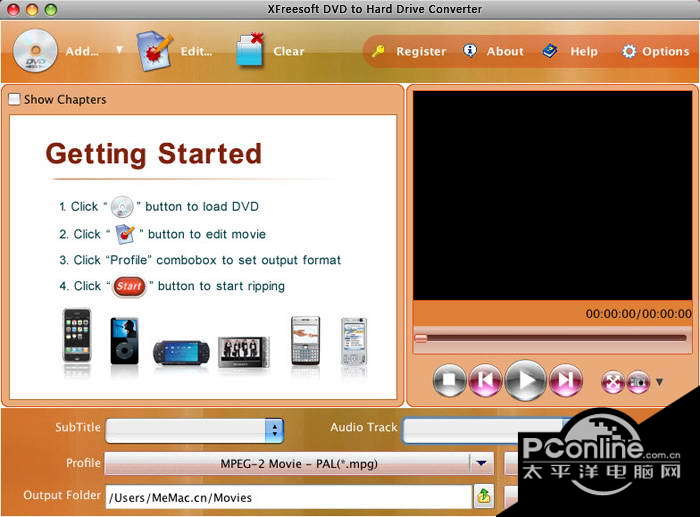Click the "Profile" combobox instruction text
The height and width of the screenshot is (517, 700).
(200, 260)
